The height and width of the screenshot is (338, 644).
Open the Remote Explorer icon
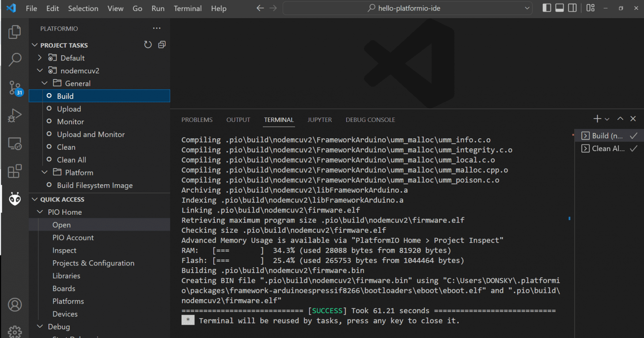point(15,144)
